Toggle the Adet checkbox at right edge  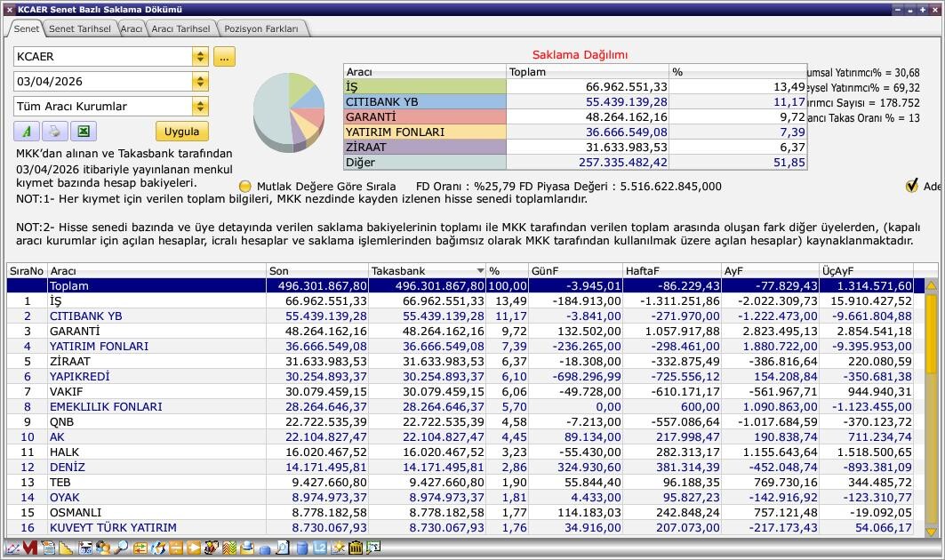(911, 186)
